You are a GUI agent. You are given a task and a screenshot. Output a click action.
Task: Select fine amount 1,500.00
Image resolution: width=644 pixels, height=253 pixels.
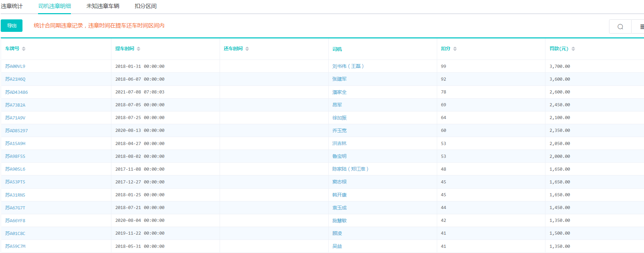tap(560, 233)
